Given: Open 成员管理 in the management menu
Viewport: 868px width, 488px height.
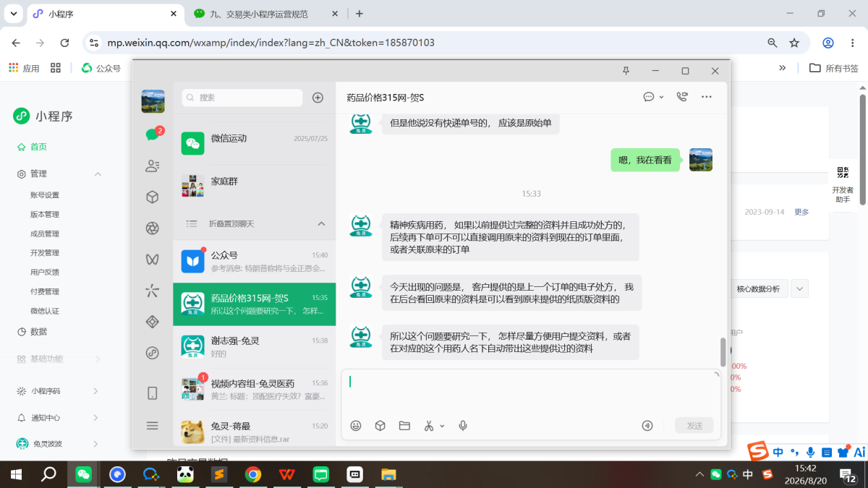Looking at the screenshot, I should click(45, 234).
